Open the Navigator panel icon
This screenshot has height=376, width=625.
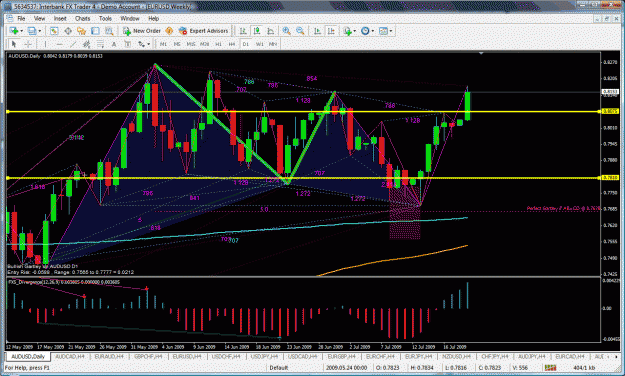click(x=81, y=31)
